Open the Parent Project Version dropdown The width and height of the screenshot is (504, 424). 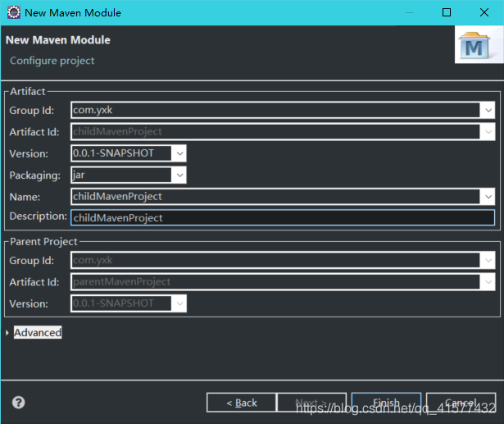click(x=179, y=303)
